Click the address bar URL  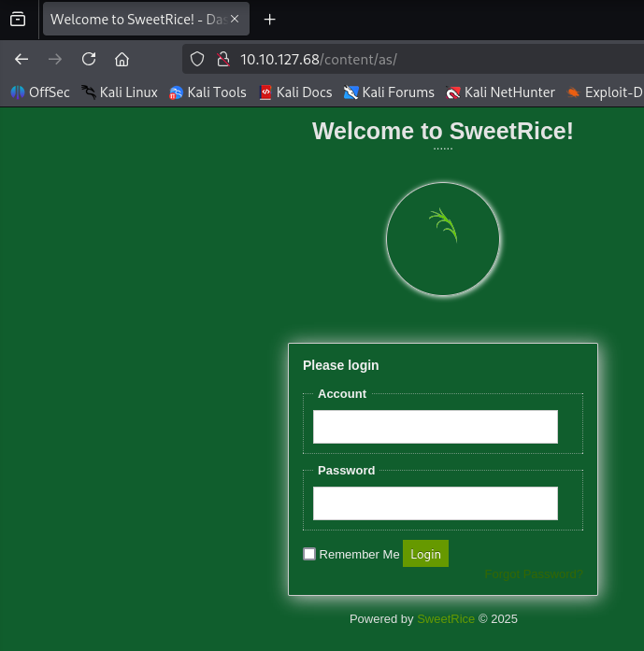pos(319,60)
